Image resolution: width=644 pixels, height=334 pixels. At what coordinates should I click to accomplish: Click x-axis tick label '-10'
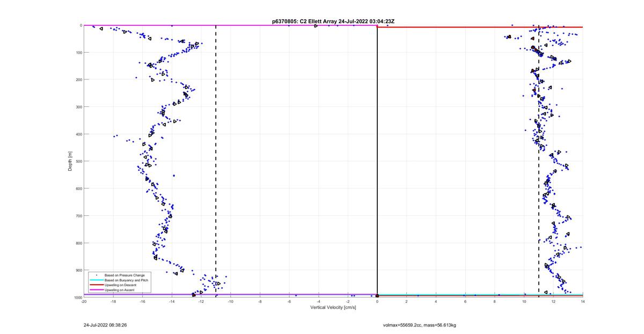coord(230,301)
